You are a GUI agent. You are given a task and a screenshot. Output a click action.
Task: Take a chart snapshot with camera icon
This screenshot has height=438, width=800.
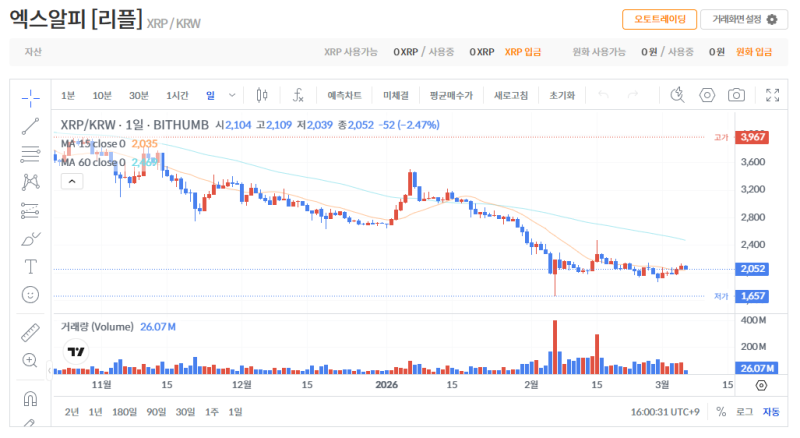[736, 95]
